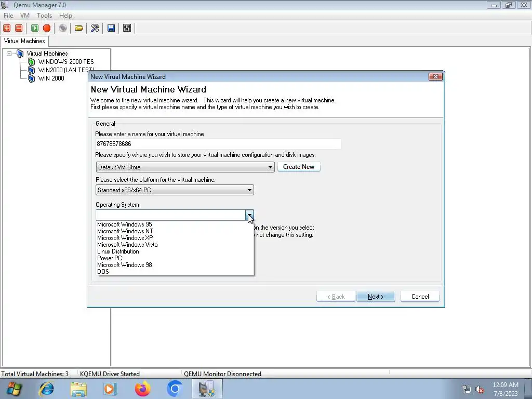This screenshot has height=399, width=532.
Task: Click the green play start VM icon
Action: tap(35, 28)
